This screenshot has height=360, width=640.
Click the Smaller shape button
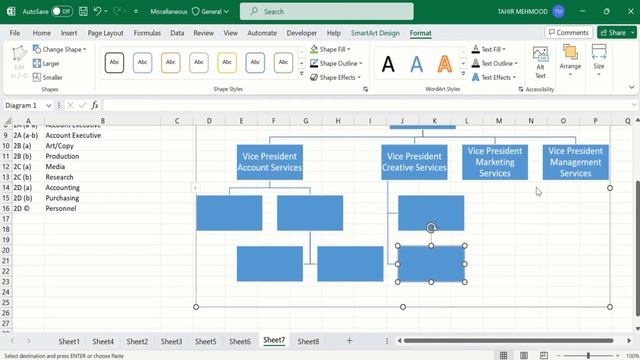pyautogui.click(x=48, y=77)
